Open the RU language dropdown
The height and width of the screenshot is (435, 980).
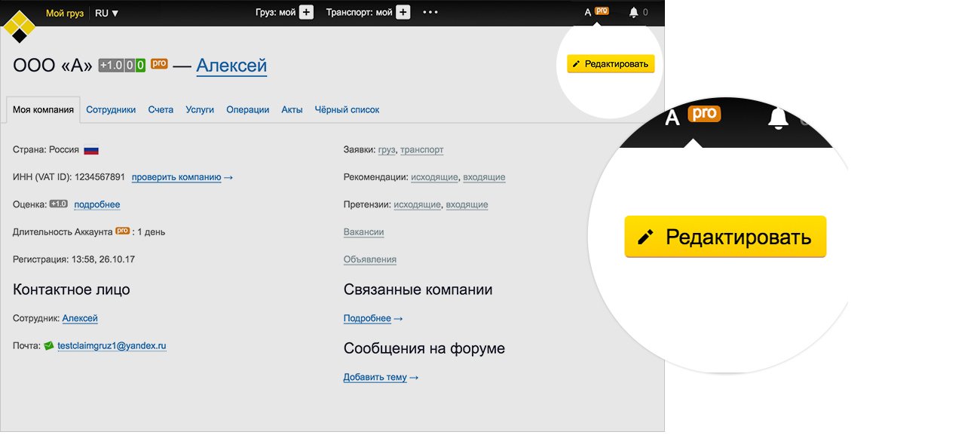point(107,13)
